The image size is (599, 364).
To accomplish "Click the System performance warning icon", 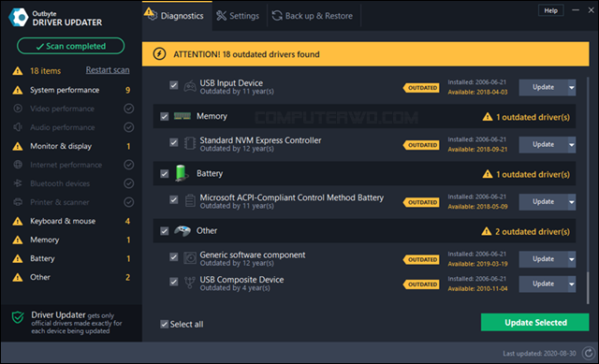I will 18,90.
